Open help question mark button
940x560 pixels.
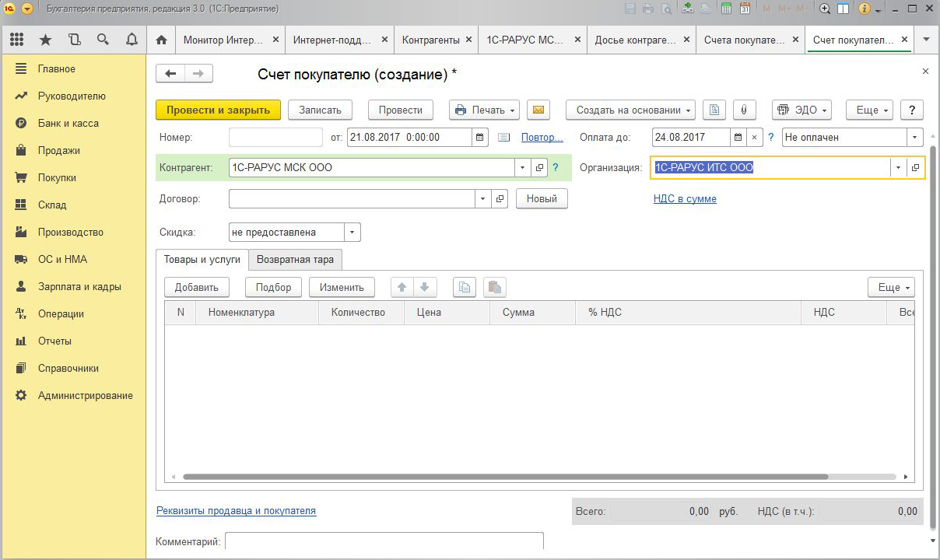(911, 110)
